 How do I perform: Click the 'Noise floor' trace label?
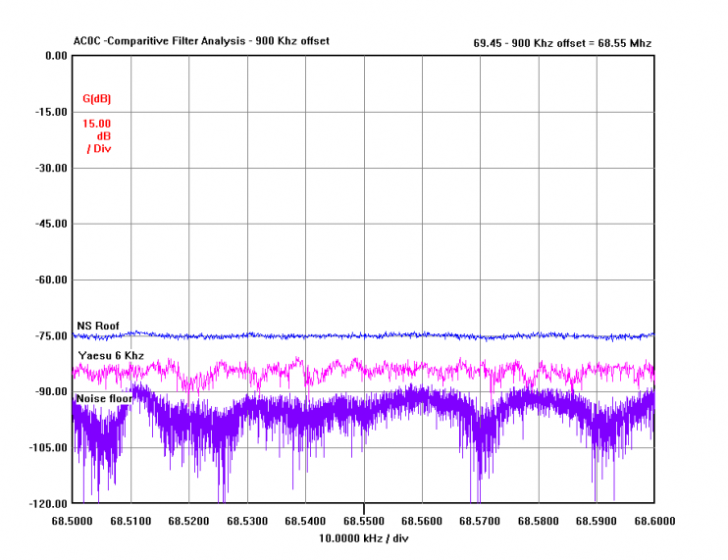point(104,398)
